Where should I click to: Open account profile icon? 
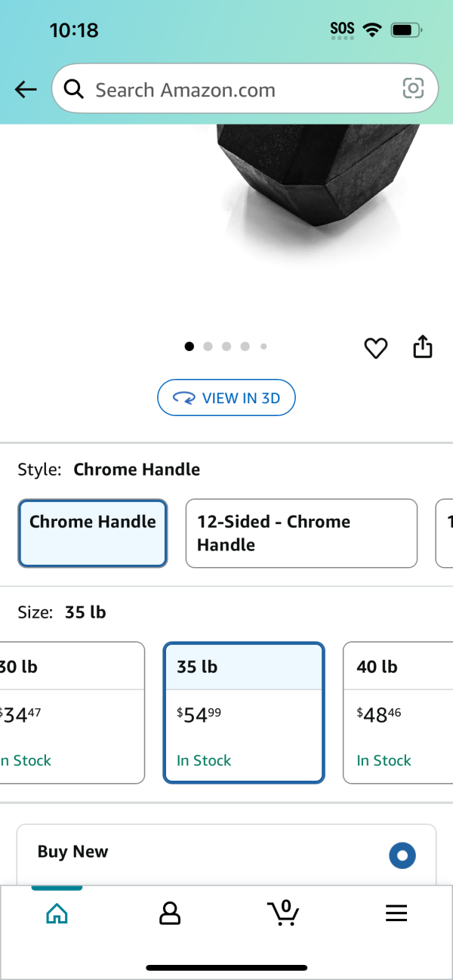pyautogui.click(x=170, y=914)
